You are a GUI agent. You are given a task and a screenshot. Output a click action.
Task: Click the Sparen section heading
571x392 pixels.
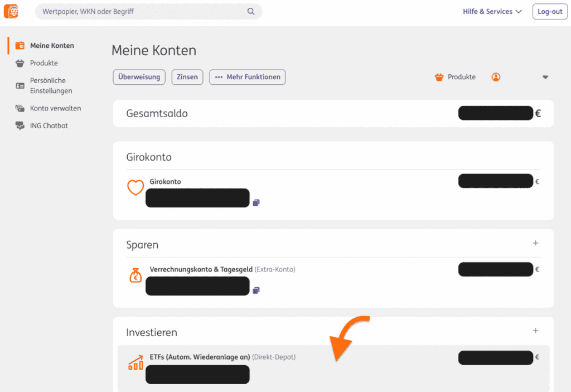click(142, 245)
